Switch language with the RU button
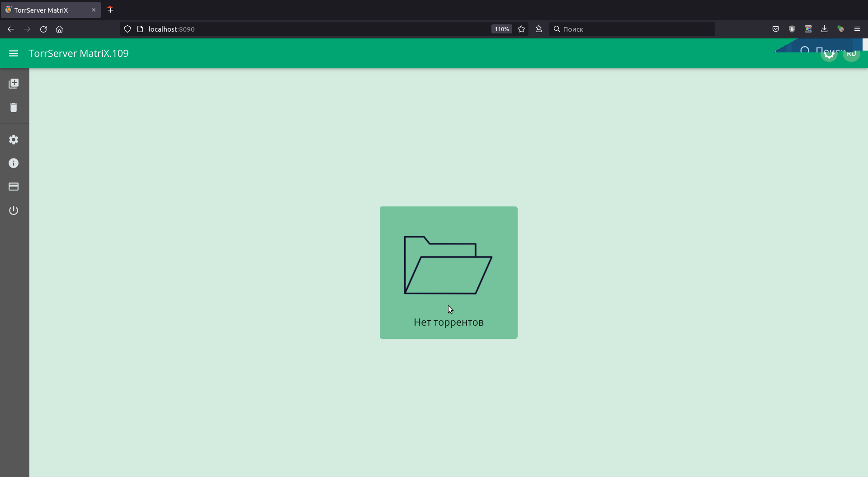The width and height of the screenshot is (868, 477). [x=851, y=54]
